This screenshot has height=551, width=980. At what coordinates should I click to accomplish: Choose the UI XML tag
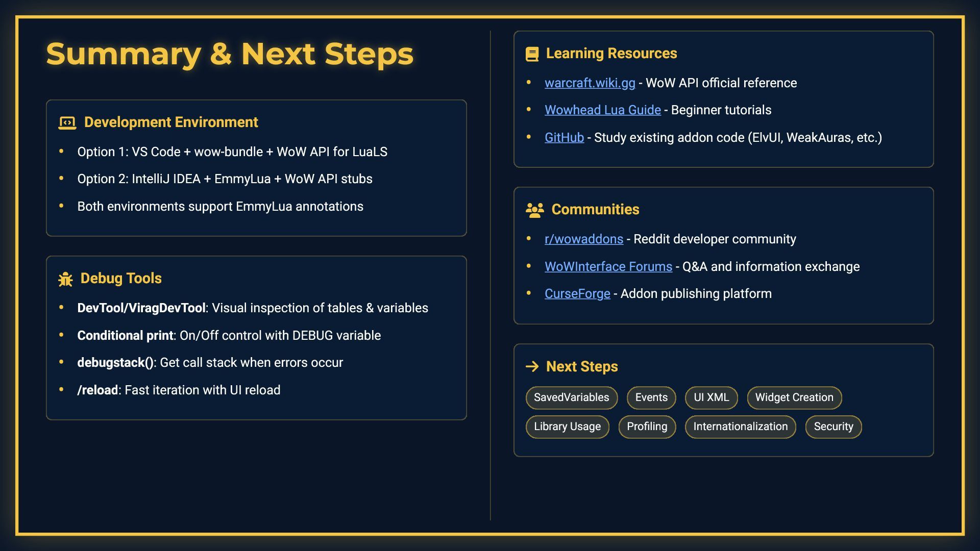point(711,398)
